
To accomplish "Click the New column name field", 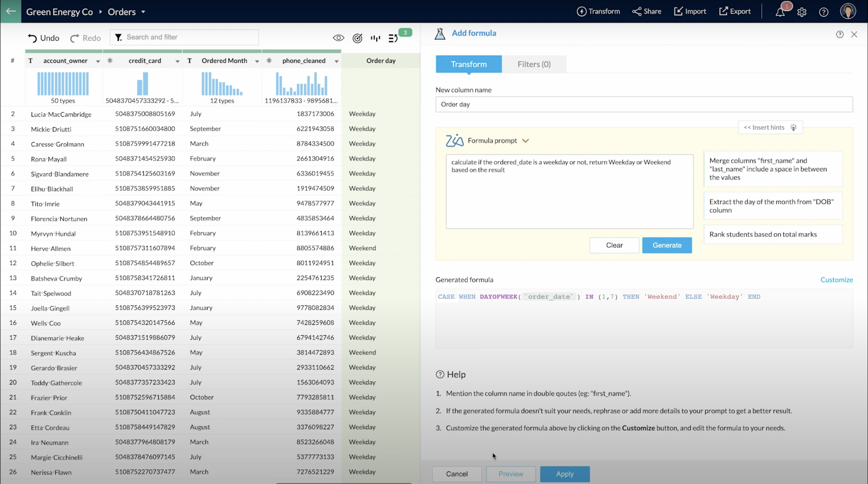I will (x=644, y=104).
